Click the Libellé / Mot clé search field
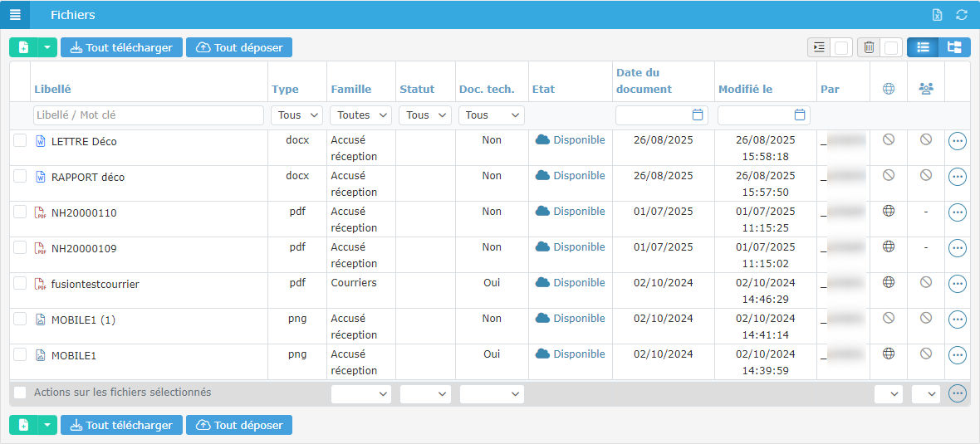This screenshot has width=980, height=444. pos(149,115)
